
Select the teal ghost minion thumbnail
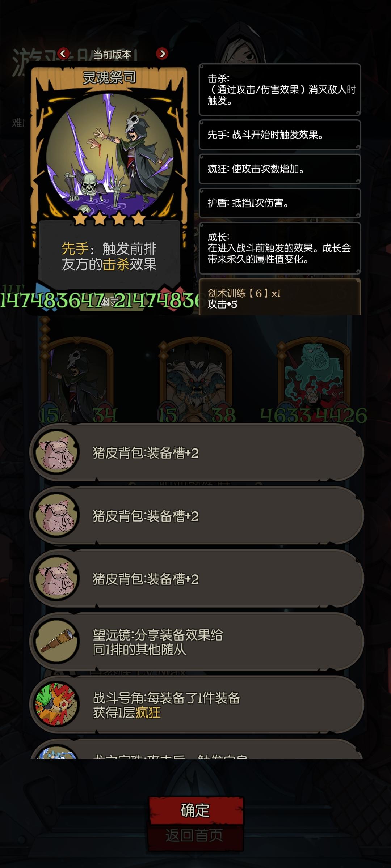click(x=314, y=380)
